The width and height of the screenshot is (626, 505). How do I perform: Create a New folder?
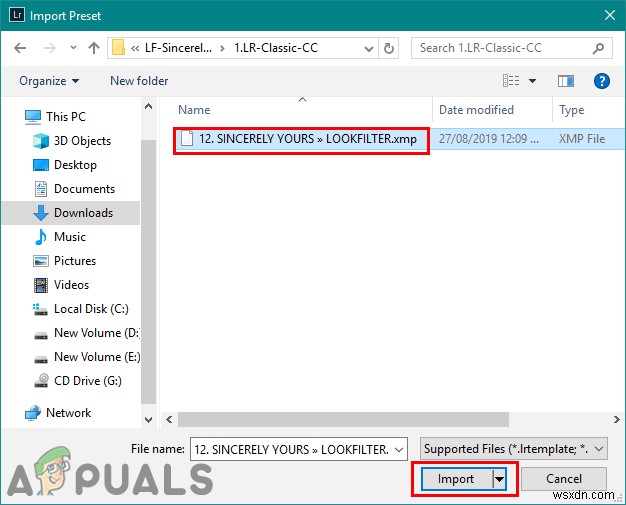pos(139,81)
